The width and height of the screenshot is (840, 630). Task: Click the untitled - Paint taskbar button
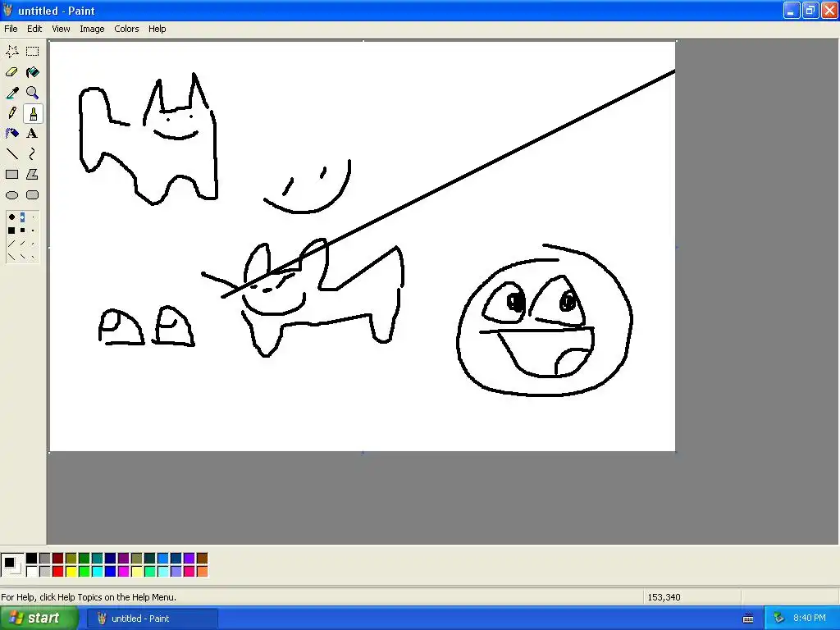[153, 619]
